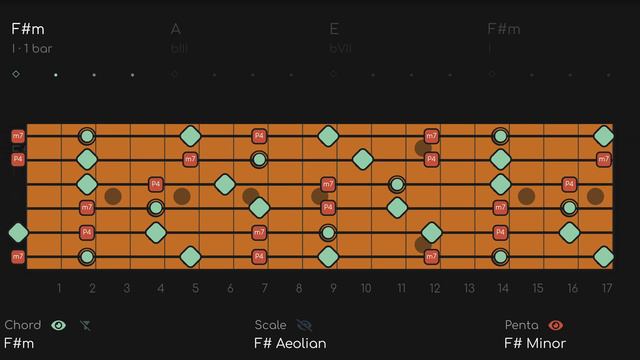Select the active F#m chord in progression
640x360 pixels.
28,29
